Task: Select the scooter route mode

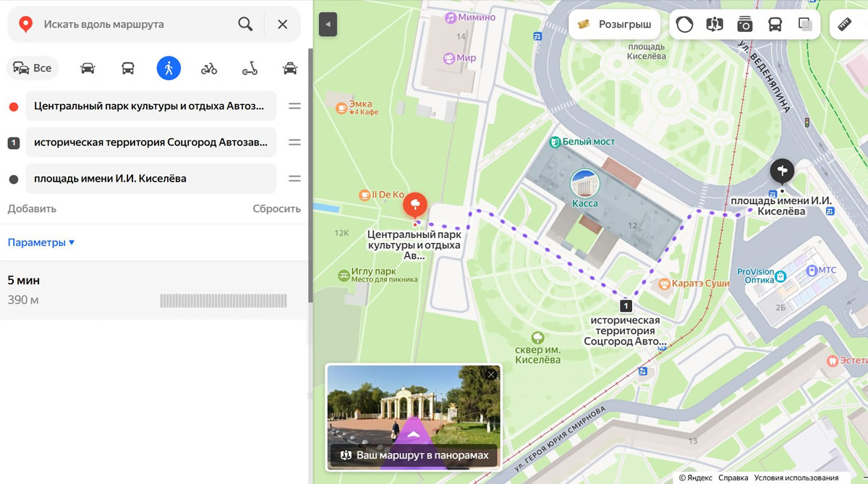Action: tap(250, 69)
